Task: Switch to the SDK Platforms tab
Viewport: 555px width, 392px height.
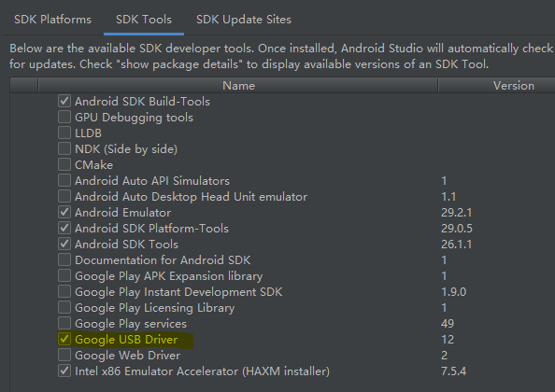Action: tap(52, 19)
